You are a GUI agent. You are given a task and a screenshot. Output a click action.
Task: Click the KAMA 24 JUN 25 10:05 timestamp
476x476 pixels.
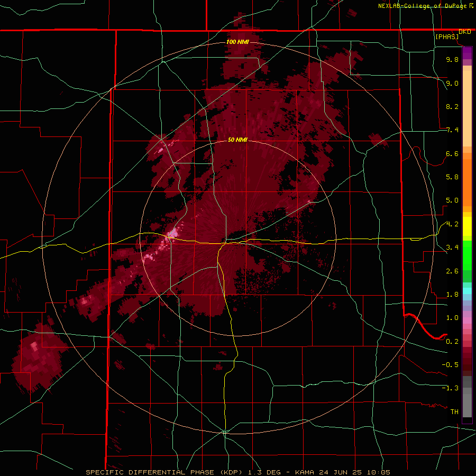click(342, 472)
